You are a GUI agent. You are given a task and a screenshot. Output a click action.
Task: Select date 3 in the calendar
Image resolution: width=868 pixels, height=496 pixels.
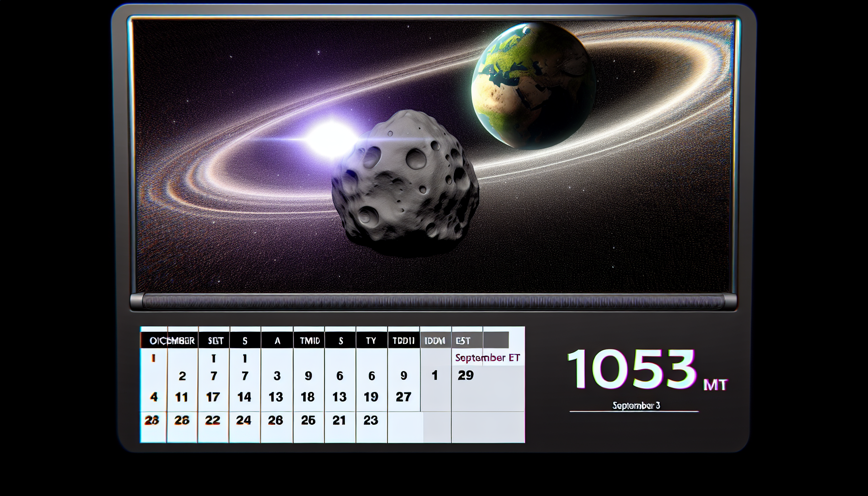277,376
